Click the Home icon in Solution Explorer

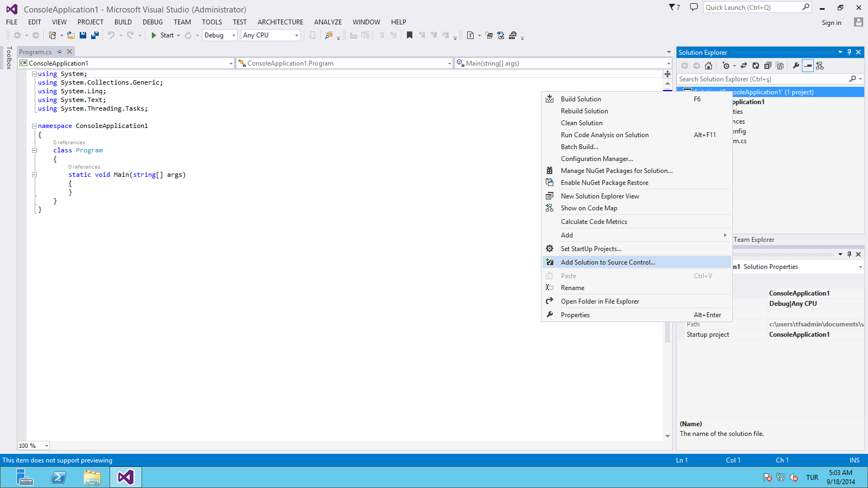pos(709,66)
